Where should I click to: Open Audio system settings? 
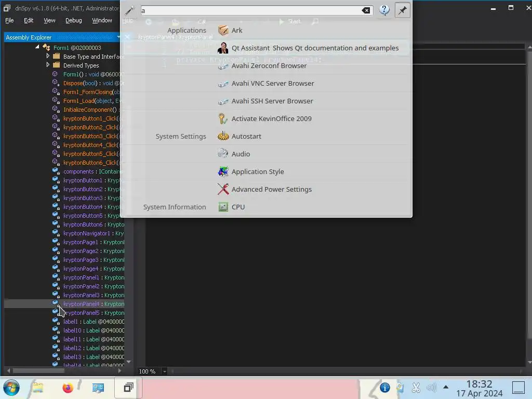(234, 154)
